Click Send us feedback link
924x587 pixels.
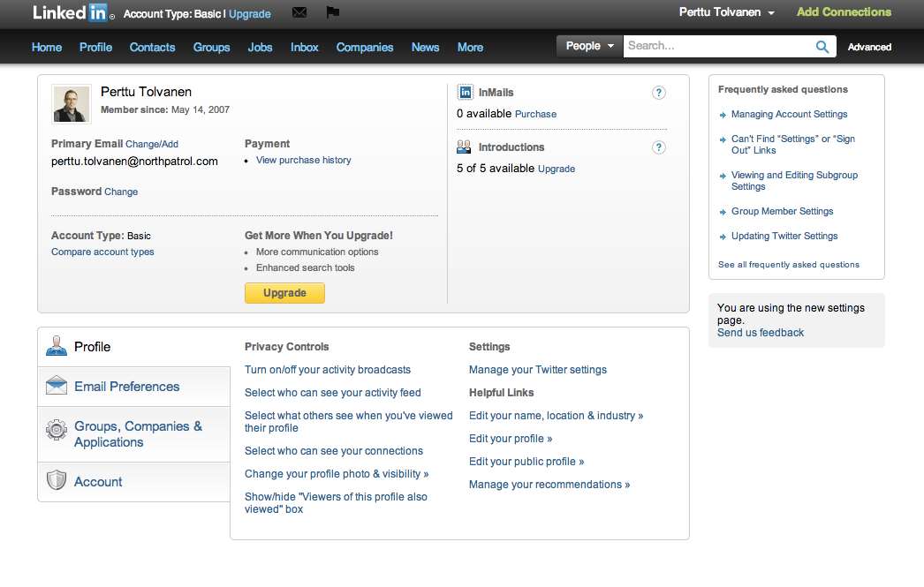coord(761,333)
